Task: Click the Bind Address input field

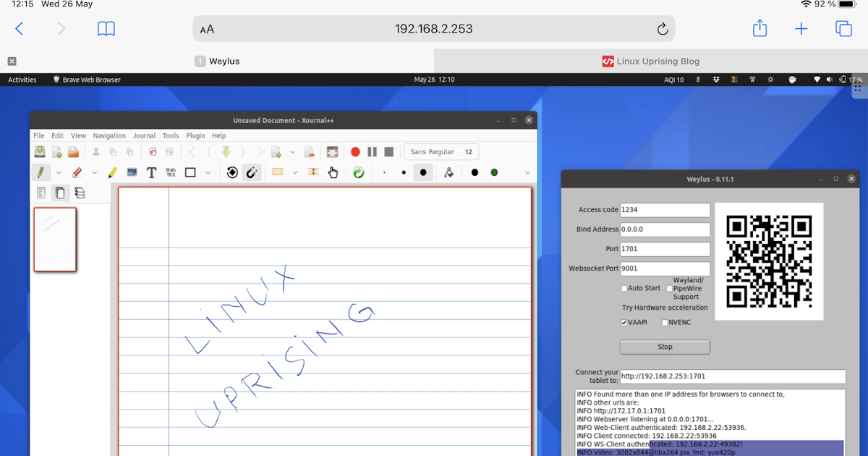Action: pyautogui.click(x=665, y=229)
